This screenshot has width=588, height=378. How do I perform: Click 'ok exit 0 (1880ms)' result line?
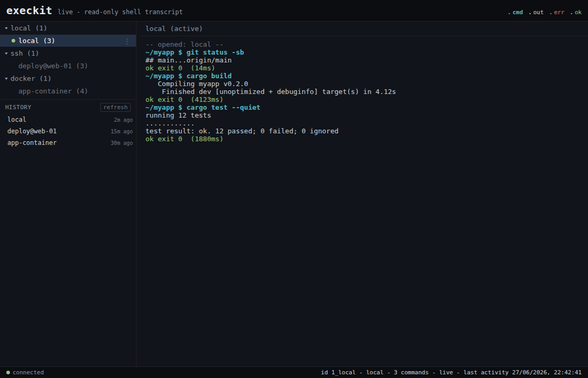pyautogui.click(x=184, y=139)
